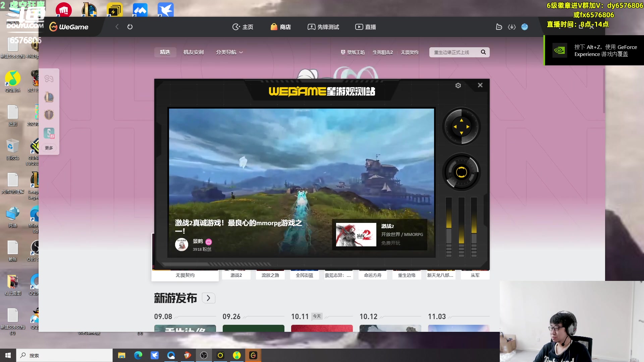This screenshot has height=362, width=644.
Task: Focus the store search input field
Action: coord(454,52)
